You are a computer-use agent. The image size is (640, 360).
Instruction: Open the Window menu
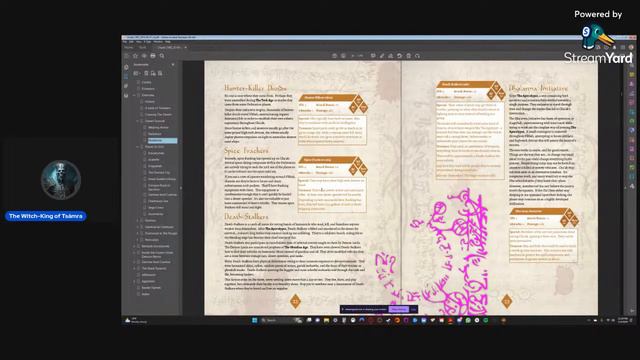(x=158, y=42)
